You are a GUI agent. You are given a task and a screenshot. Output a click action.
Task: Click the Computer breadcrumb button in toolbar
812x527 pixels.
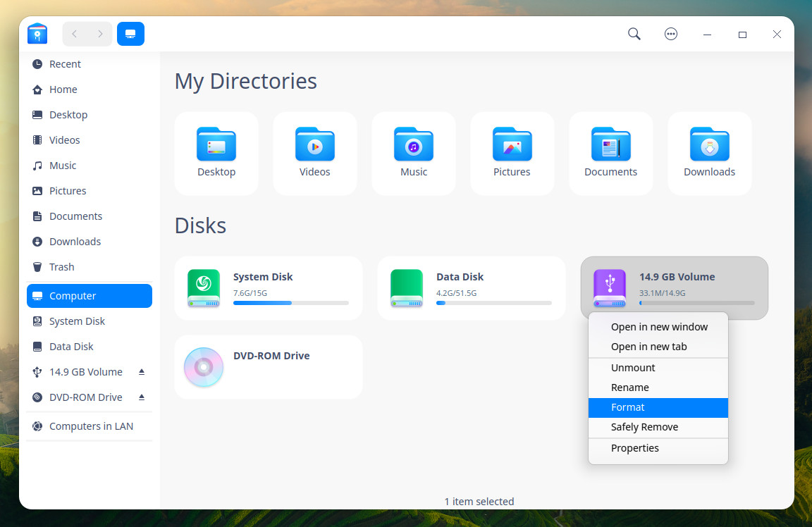[130, 34]
